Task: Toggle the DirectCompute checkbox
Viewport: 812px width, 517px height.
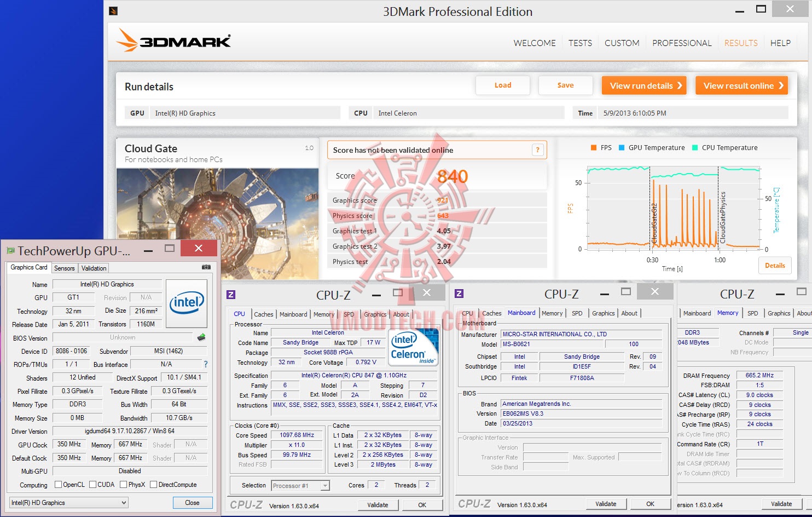Action: coord(154,485)
